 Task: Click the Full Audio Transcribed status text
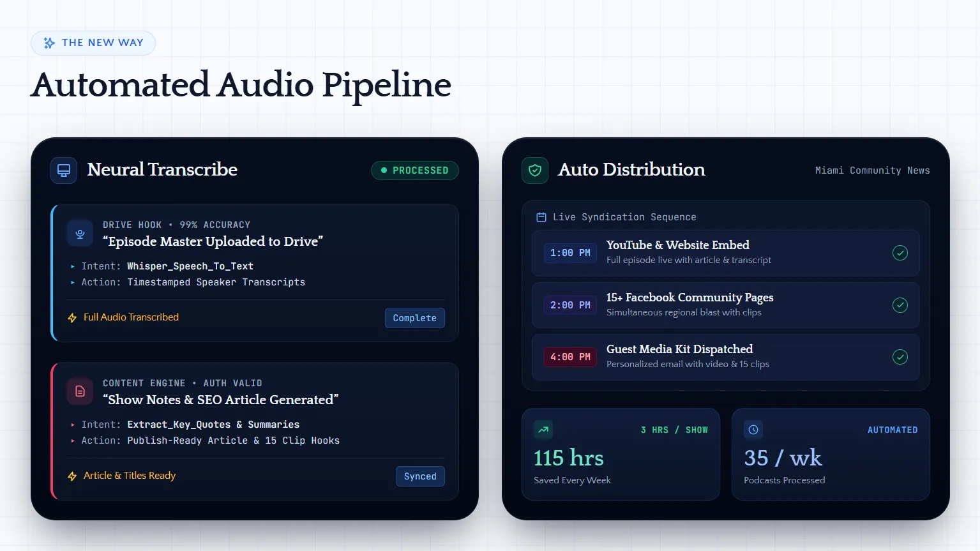[131, 317]
